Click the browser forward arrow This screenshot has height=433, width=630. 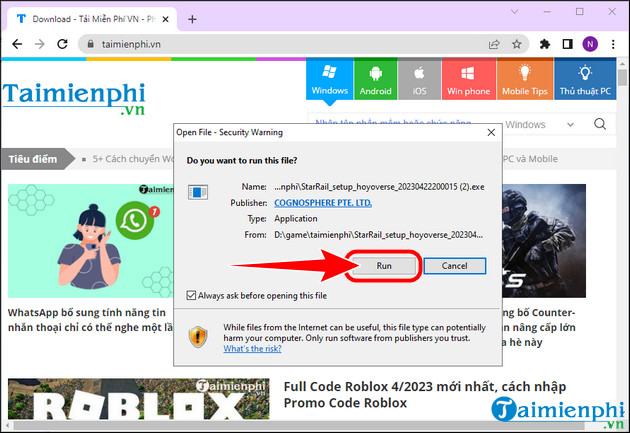point(40,44)
